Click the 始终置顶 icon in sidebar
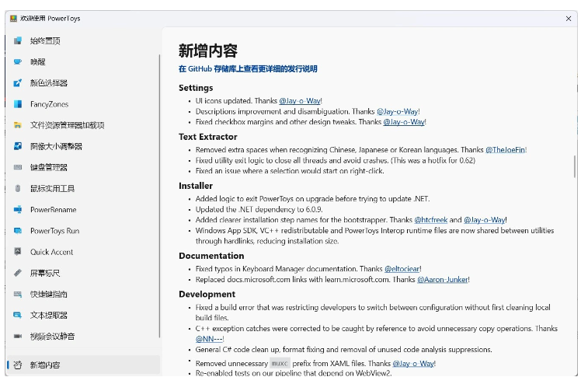This screenshot has height=391, width=588. click(18, 40)
